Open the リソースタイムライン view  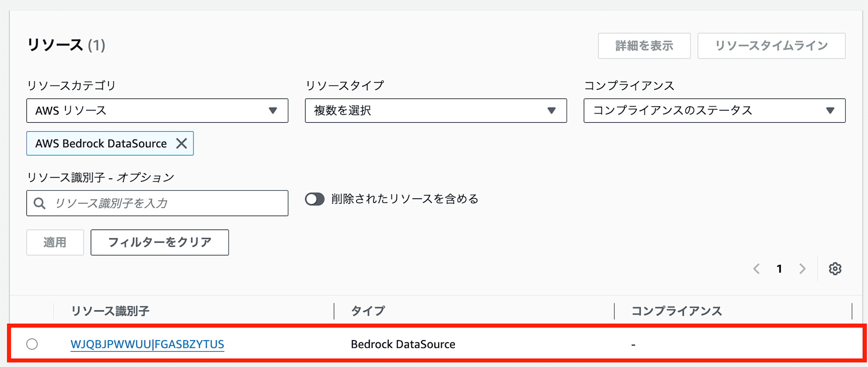click(x=771, y=45)
